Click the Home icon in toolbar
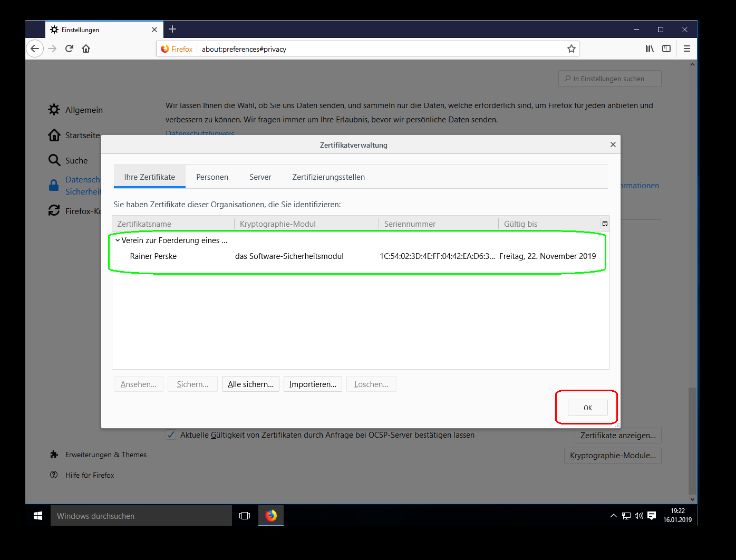The height and width of the screenshot is (560, 736). point(86,49)
